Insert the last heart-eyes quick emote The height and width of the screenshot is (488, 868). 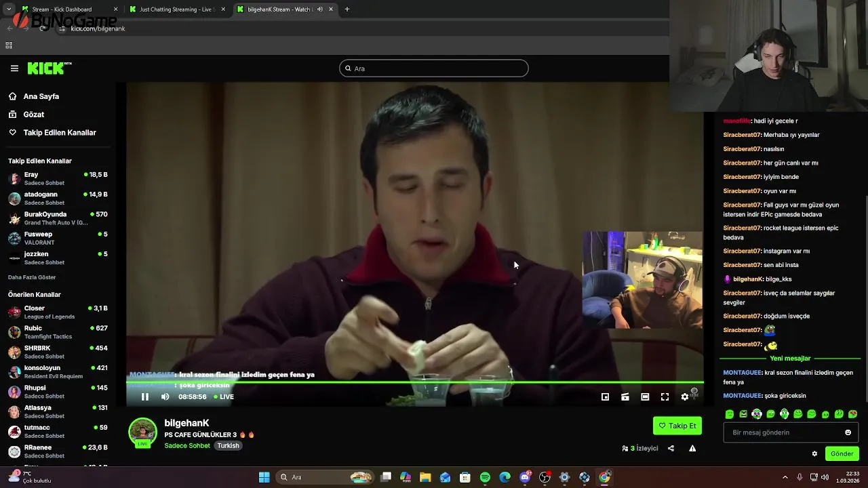[x=852, y=414]
